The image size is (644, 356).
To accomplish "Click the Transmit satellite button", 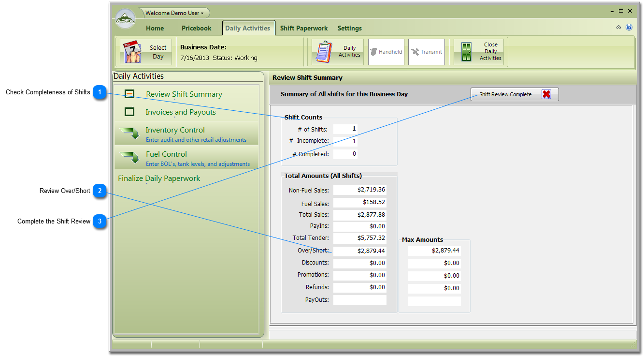I will (426, 52).
